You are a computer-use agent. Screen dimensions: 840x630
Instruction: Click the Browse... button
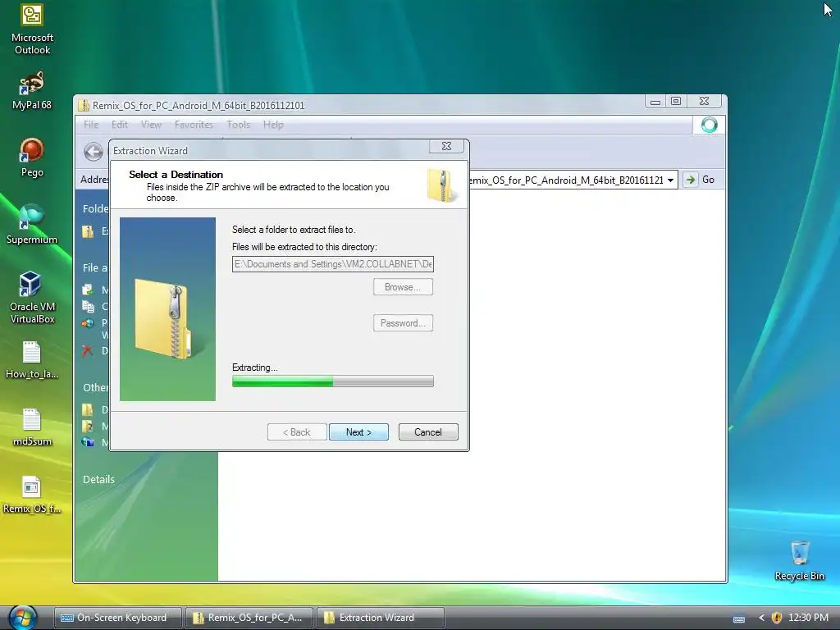pyautogui.click(x=403, y=286)
